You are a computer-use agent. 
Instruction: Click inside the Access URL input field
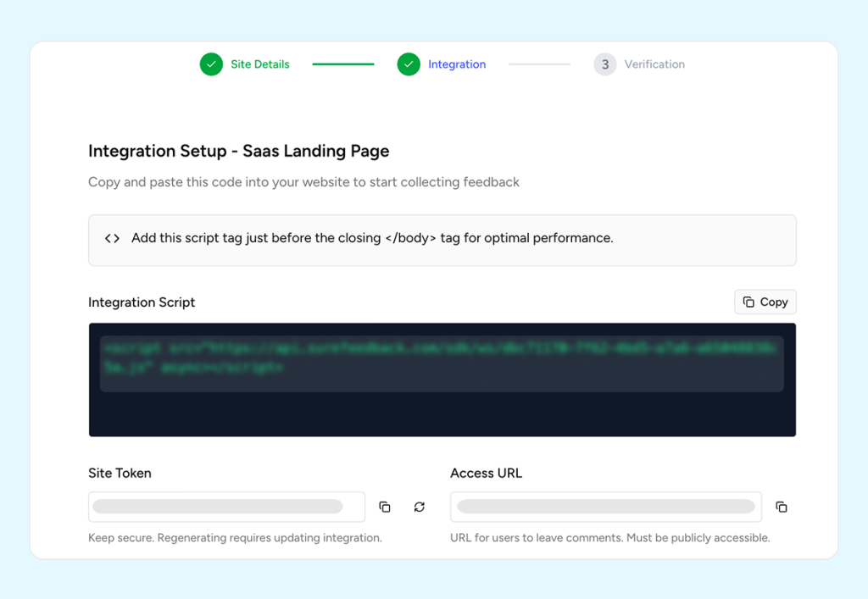coord(605,507)
